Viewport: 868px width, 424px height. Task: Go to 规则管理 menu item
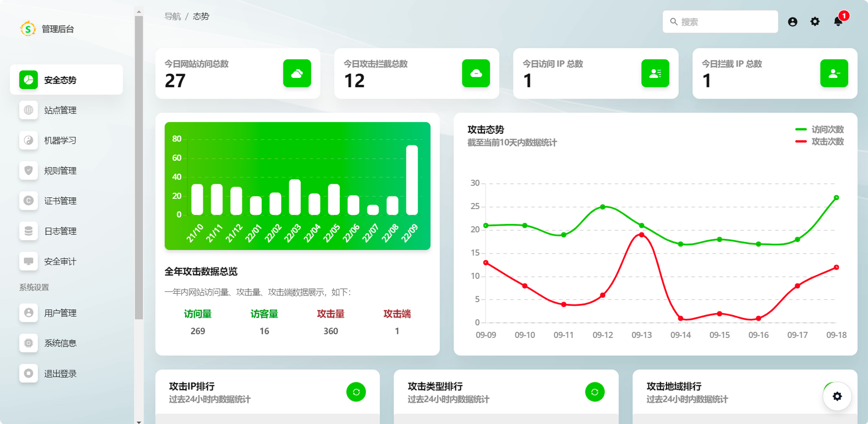[66, 170]
